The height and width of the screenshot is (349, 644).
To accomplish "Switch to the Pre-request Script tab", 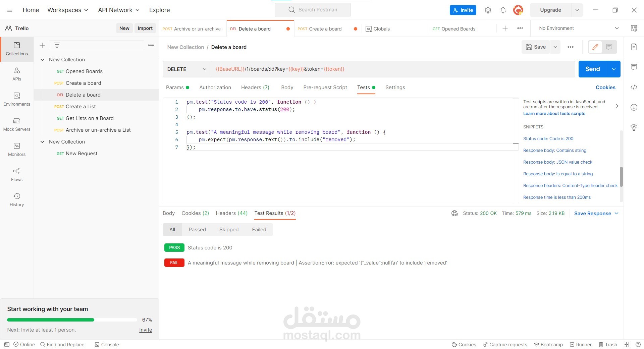I will 325,88.
